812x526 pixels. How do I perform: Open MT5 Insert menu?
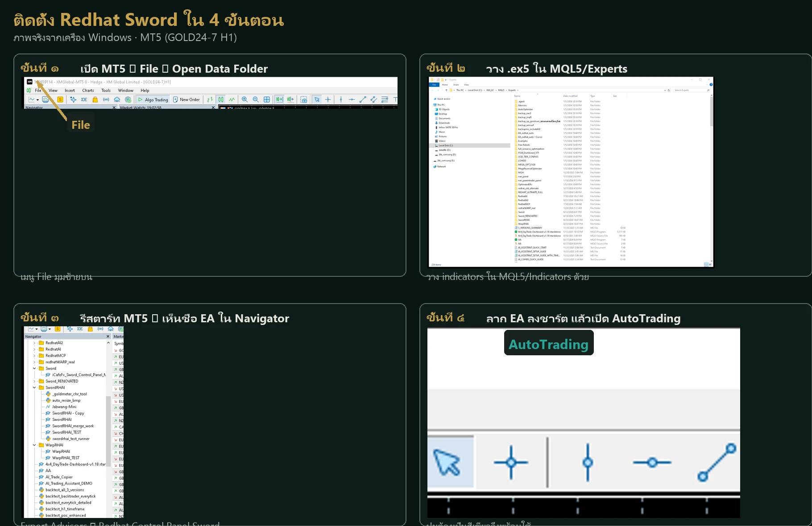pos(70,90)
